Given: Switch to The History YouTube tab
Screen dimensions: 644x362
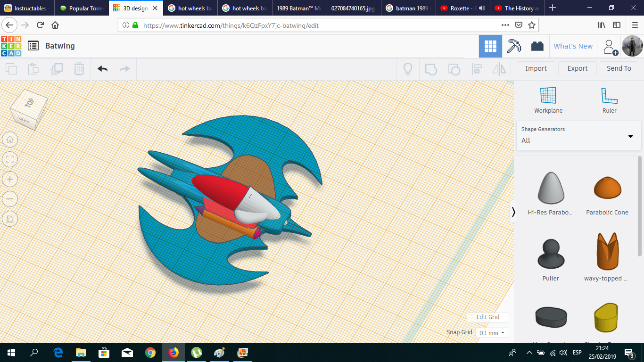Looking at the screenshot, I should pyautogui.click(x=517, y=8).
